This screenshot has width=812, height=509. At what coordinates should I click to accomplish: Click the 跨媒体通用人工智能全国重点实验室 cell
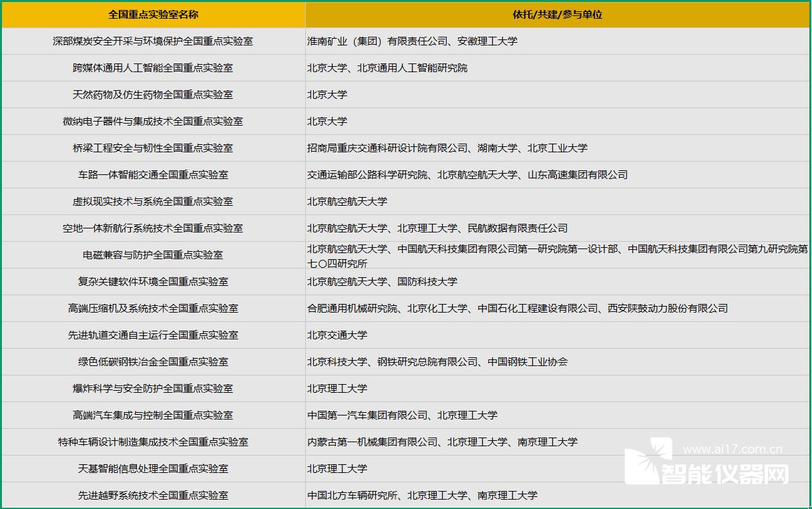coord(153,67)
